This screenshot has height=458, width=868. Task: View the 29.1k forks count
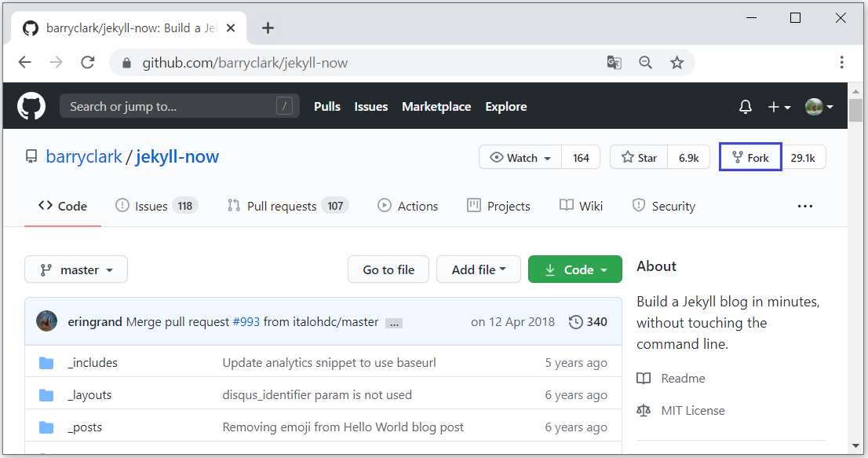803,158
